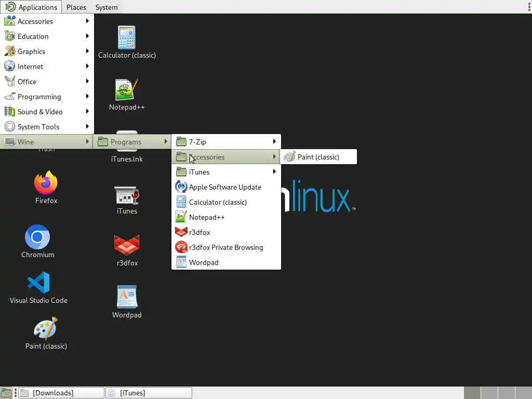Choose Calculator (classic) text in Programs menu
532x399 pixels.
[218, 202]
